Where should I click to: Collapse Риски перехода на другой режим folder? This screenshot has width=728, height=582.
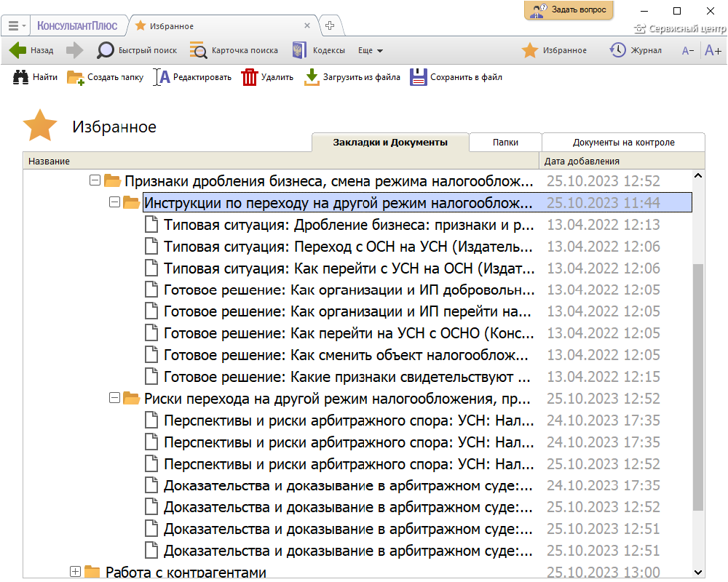tap(114, 398)
